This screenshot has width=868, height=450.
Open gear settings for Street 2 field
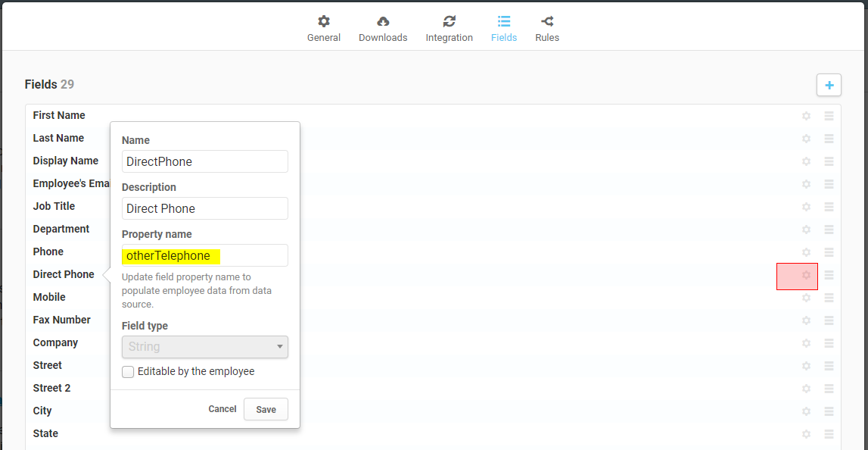[x=806, y=389]
